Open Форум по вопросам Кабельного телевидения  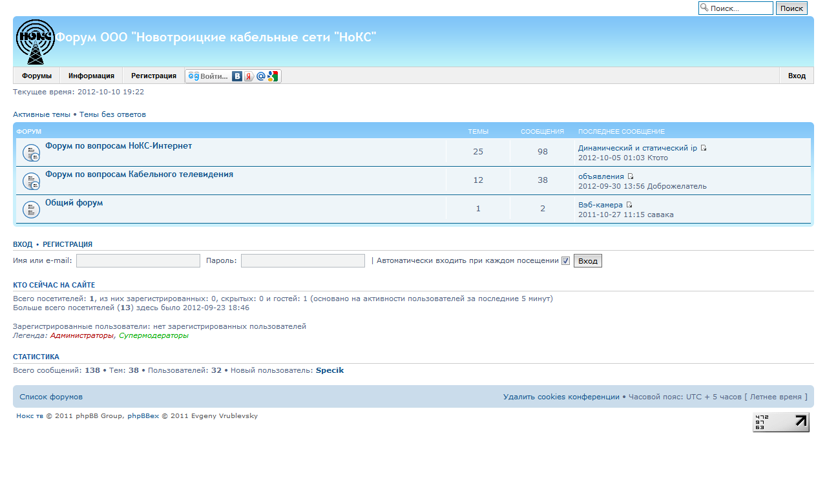139,174
